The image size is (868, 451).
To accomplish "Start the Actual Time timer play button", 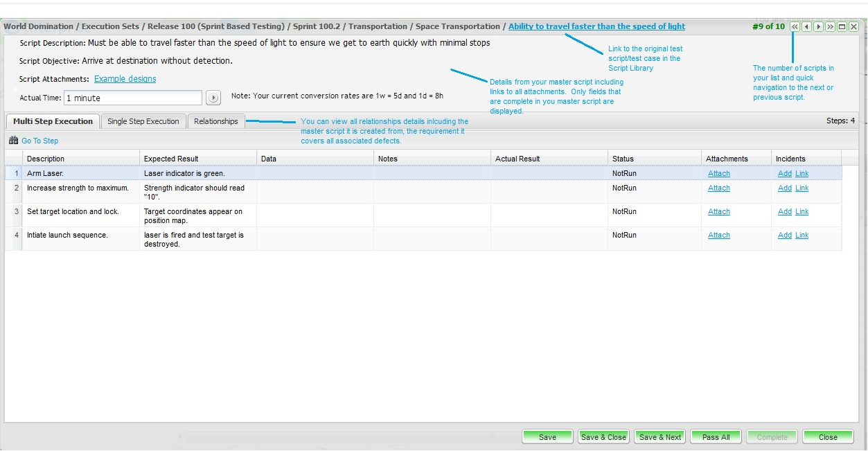I will coord(213,98).
